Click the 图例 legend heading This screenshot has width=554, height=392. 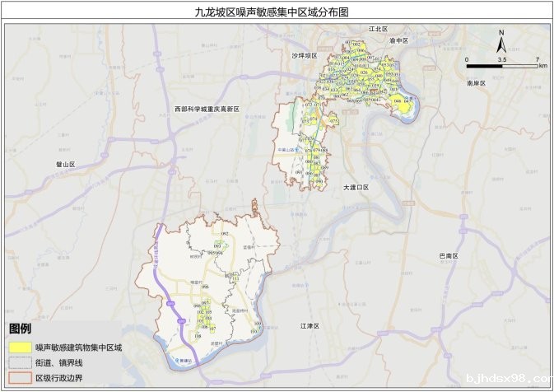point(21,329)
